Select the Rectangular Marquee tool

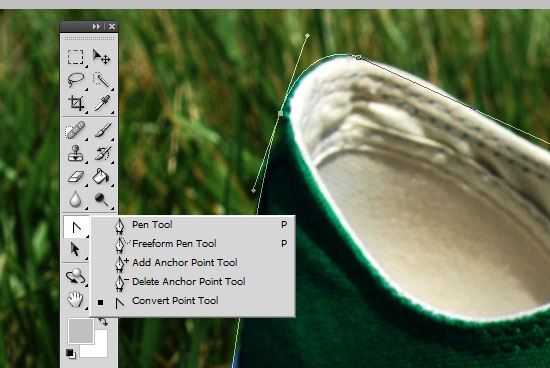[x=75, y=57]
